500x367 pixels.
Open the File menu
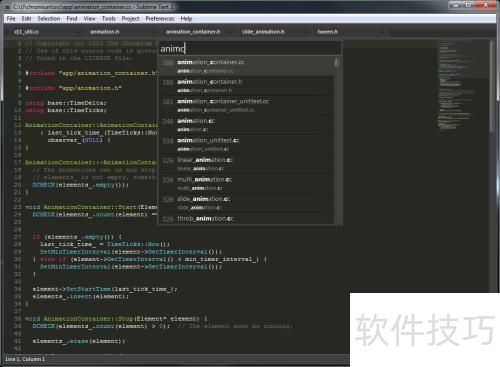point(11,19)
